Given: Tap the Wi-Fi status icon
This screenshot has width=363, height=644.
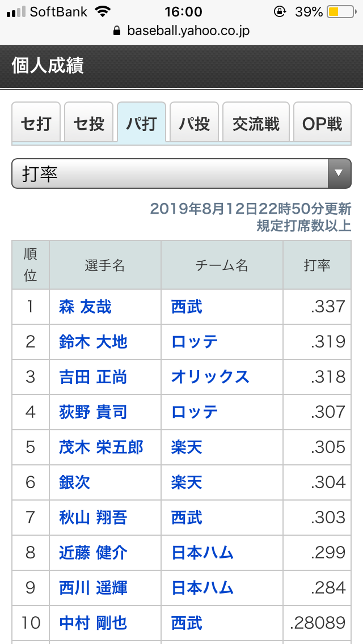Looking at the screenshot, I should click(103, 11).
